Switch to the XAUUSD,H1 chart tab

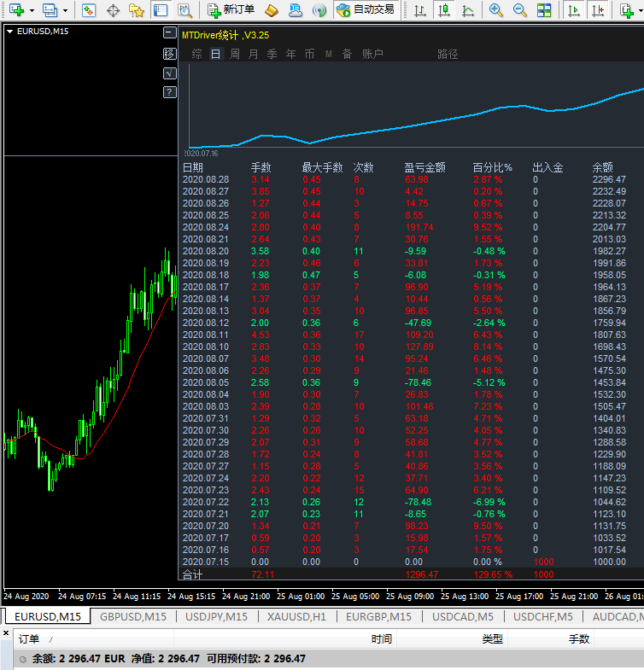pos(296,616)
